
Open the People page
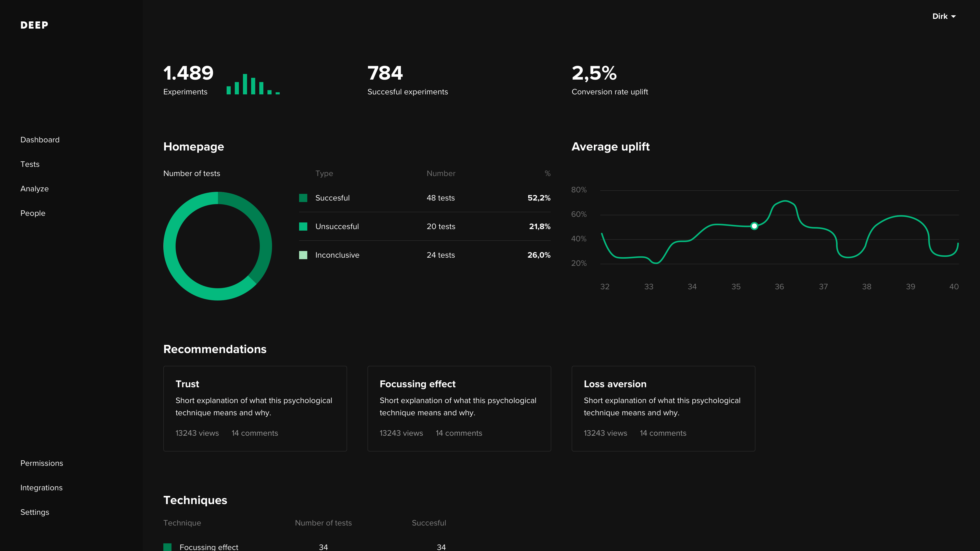point(33,213)
